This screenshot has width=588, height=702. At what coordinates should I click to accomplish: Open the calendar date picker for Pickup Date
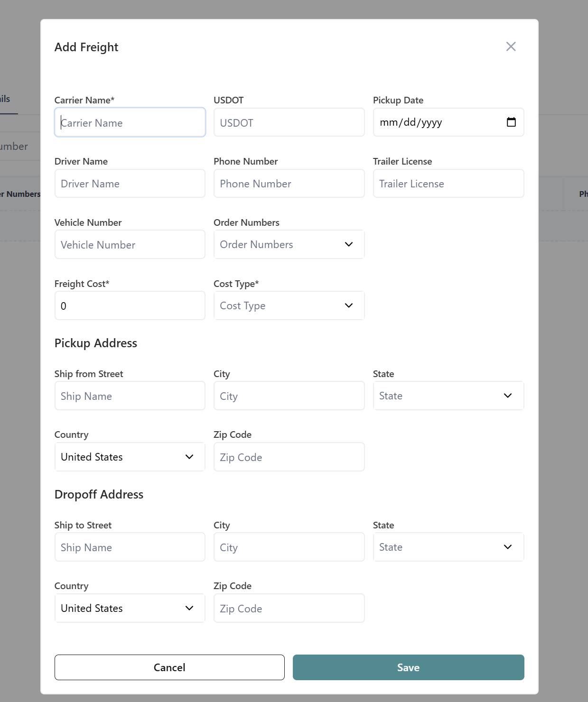(512, 122)
